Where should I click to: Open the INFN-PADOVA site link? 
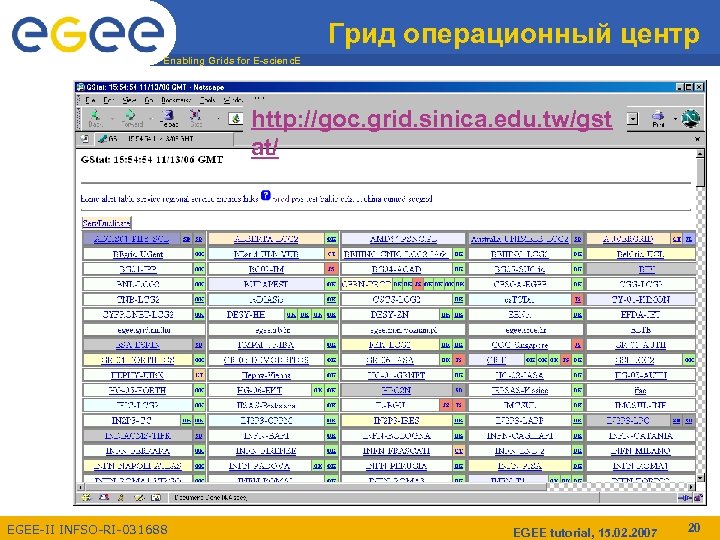(259, 466)
